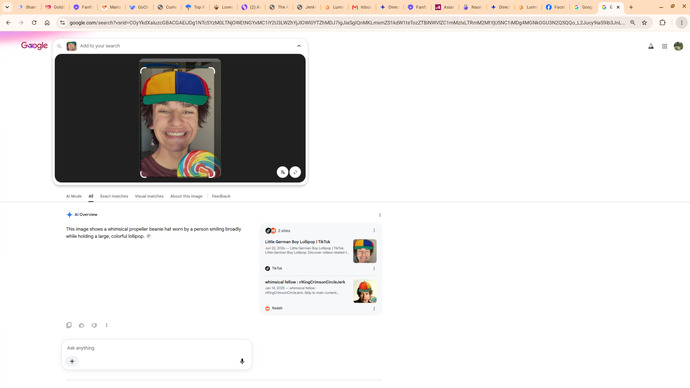Click the 'Ask anything' input field
Screen dimensions: 690x388
(x=156, y=348)
